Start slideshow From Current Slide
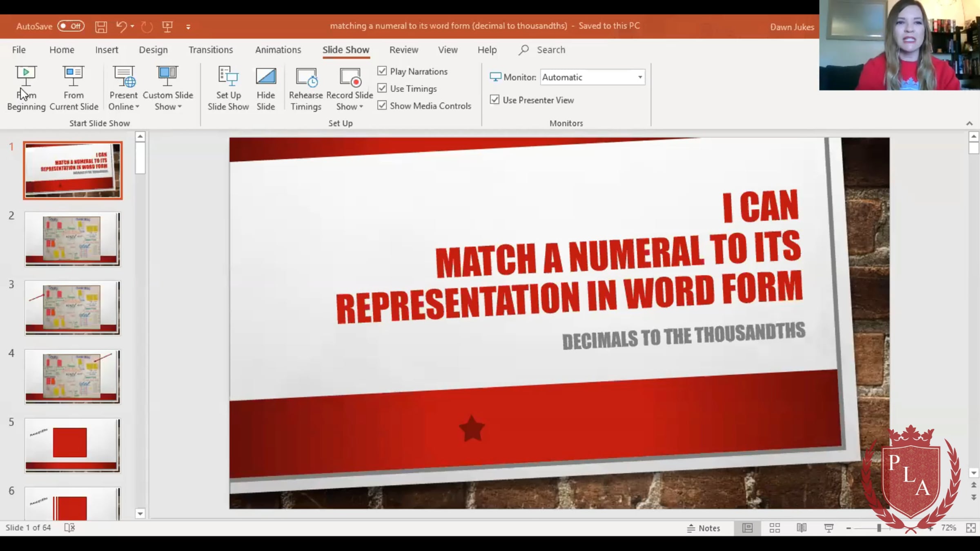This screenshot has height=551, width=980. [x=73, y=88]
